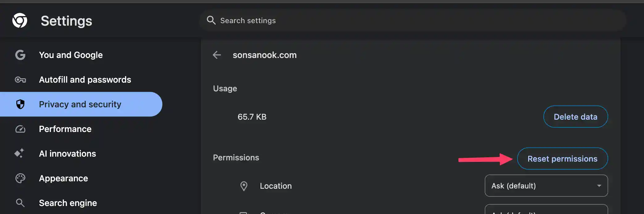Image resolution: width=644 pixels, height=214 pixels.
Task: Click the Location dropdown arrow
Action: click(599, 186)
